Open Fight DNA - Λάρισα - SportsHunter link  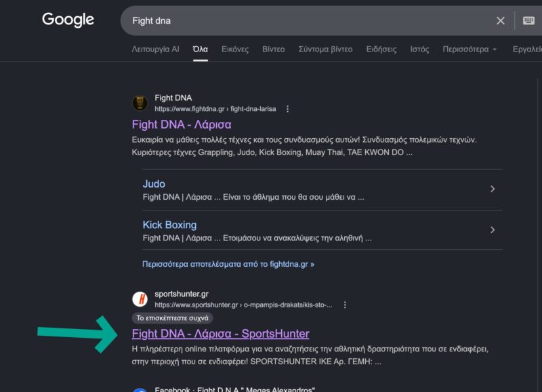pyautogui.click(x=221, y=334)
